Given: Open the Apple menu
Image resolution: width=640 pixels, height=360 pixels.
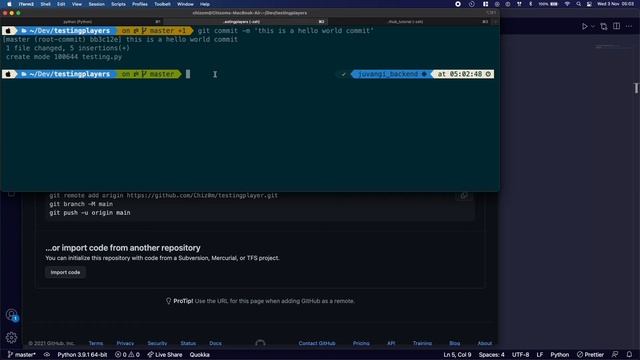Looking at the screenshot, I should tap(9, 4).
